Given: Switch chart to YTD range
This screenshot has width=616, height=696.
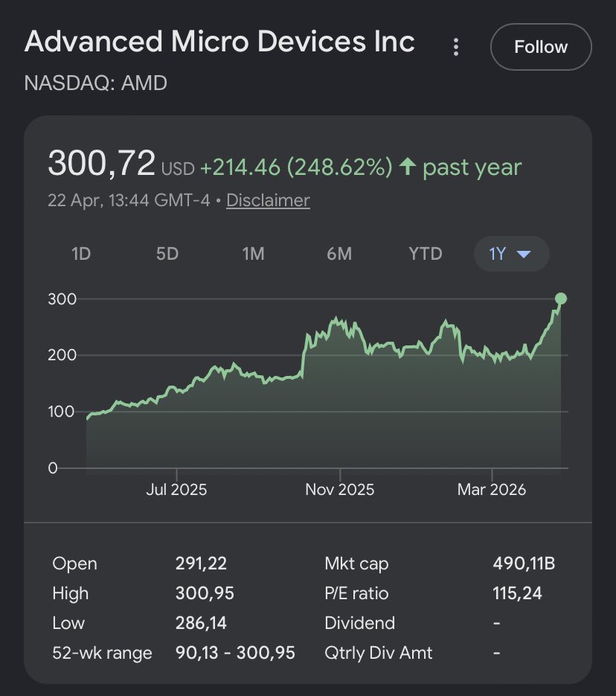Looking at the screenshot, I should coord(426,254).
